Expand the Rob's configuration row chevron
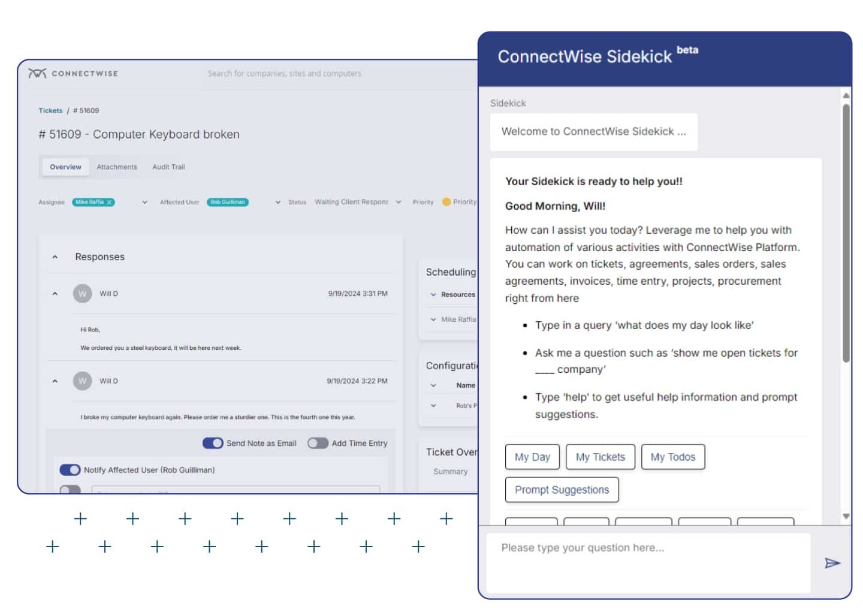This screenshot has width=863, height=616. 433,406
